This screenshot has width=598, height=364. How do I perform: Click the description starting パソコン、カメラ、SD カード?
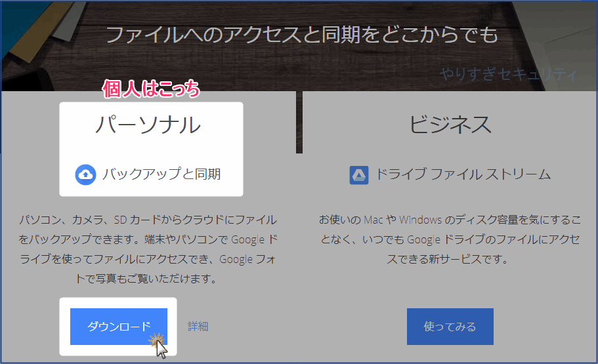[148, 249]
